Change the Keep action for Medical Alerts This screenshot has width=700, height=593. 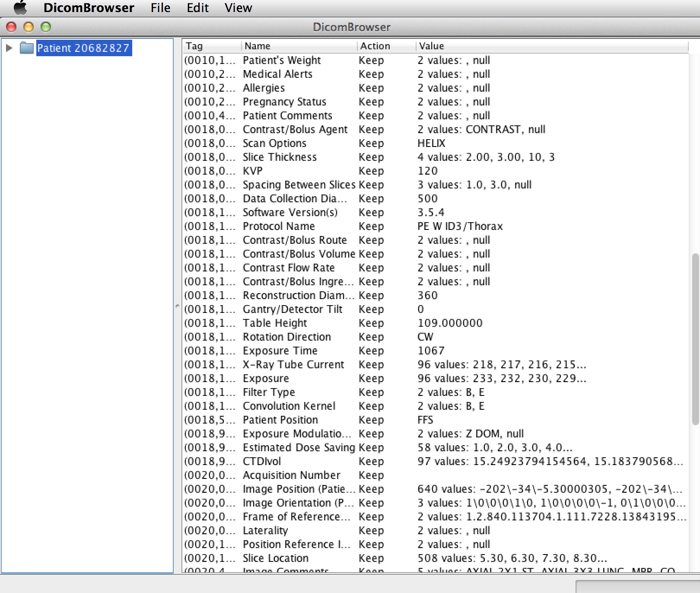[x=371, y=74]
